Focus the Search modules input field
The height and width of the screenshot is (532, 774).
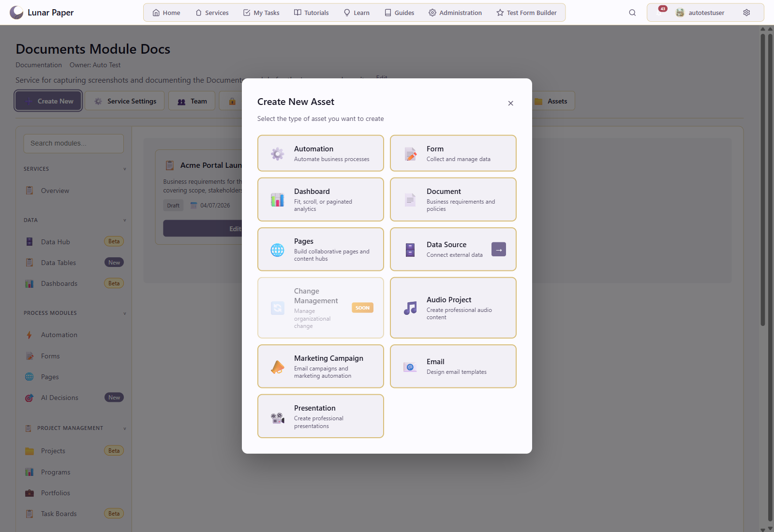74,144
